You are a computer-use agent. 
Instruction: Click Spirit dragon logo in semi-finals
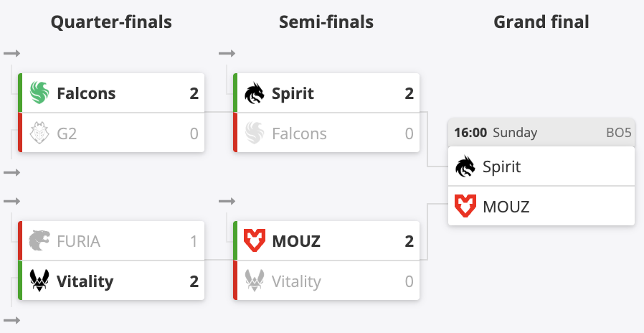point(255,93)
